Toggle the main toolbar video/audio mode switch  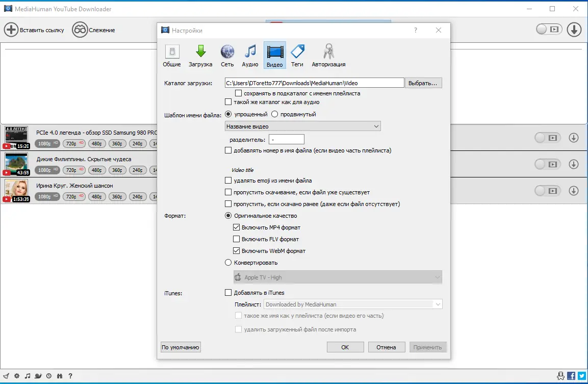[549, 29]
